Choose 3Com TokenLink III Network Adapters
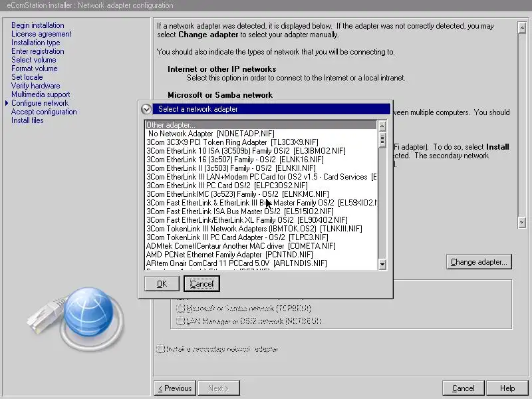This screenshot has height=399, width=532. [x=261, y=229]
